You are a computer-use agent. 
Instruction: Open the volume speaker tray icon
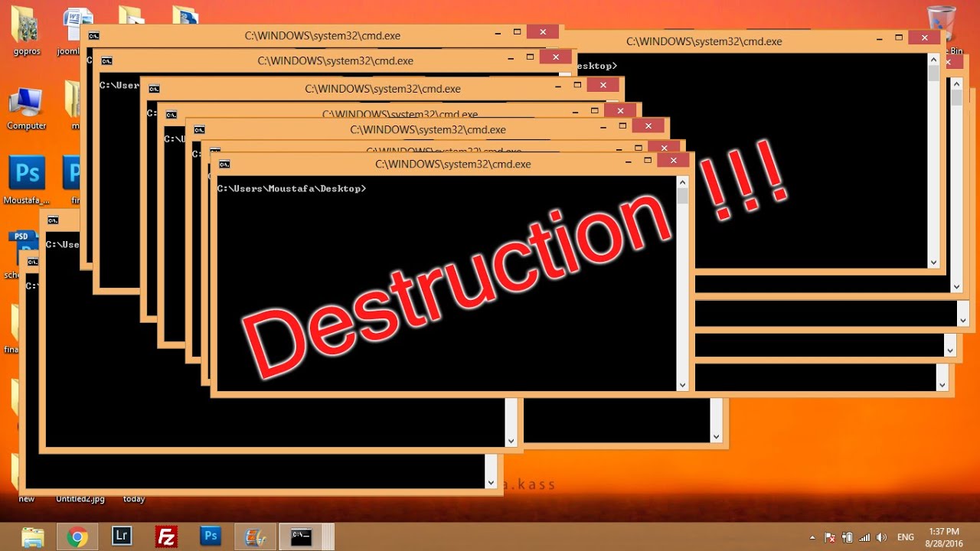coord(881,537)
